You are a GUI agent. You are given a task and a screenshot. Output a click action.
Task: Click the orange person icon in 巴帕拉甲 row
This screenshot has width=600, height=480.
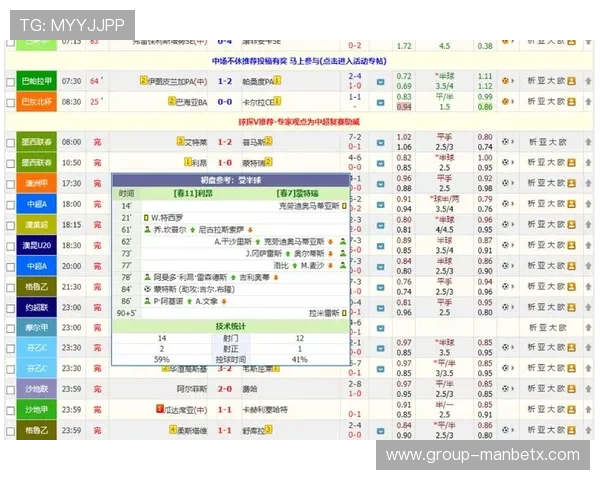(x=571, y=81)
